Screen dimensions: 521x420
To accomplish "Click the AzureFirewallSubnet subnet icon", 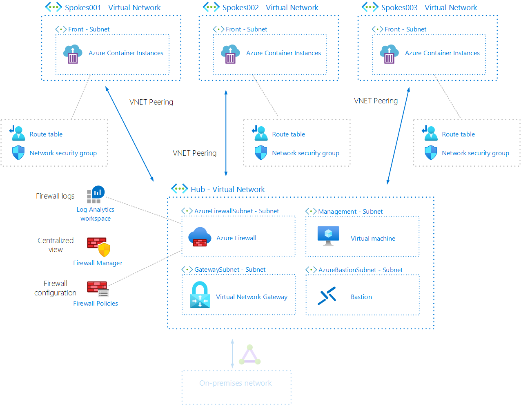I will 187,211.
